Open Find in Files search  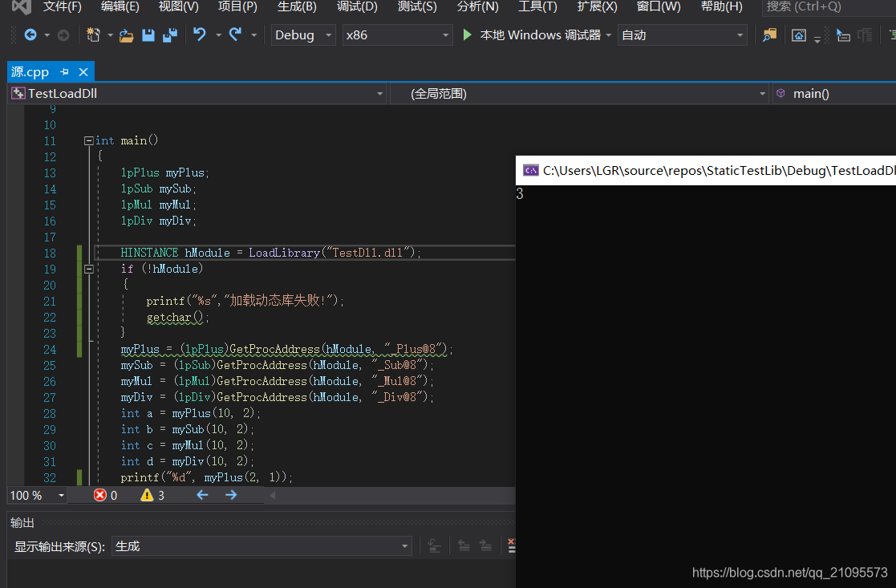(770, 34)
